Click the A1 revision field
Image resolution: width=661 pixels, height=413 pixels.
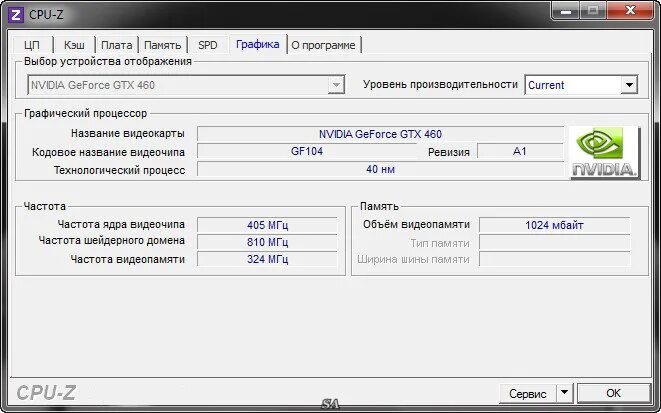pos(520,151)
